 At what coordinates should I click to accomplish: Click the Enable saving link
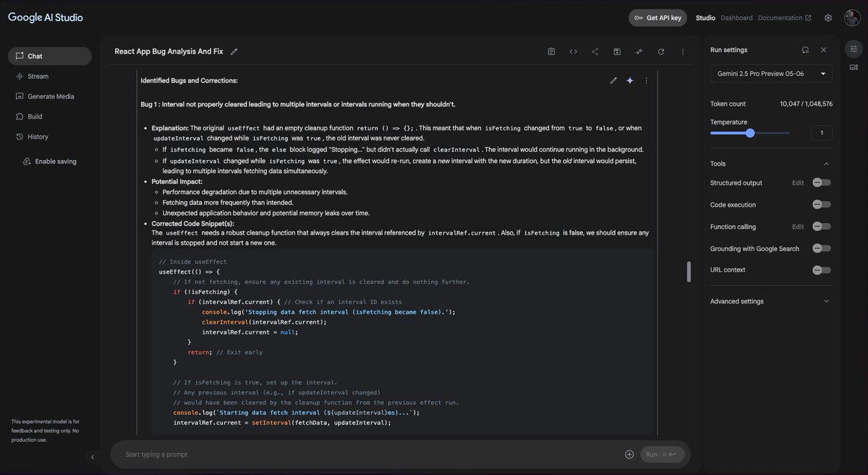51,159
